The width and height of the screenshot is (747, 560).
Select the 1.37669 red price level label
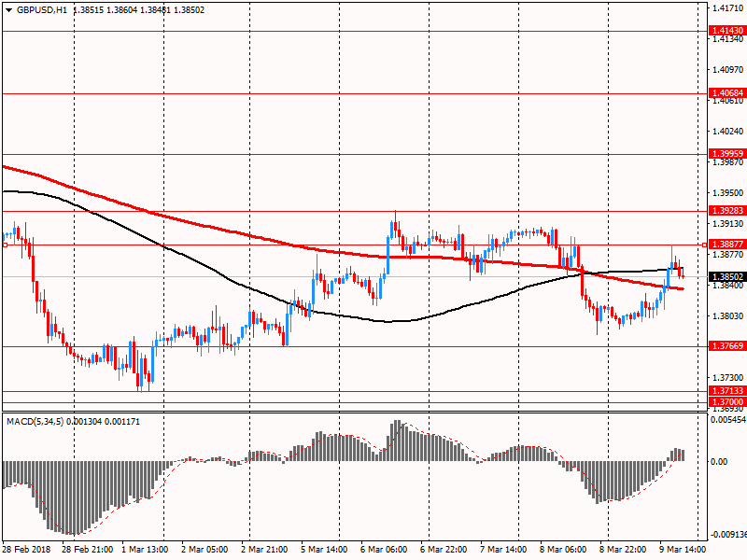coord(727,345)
